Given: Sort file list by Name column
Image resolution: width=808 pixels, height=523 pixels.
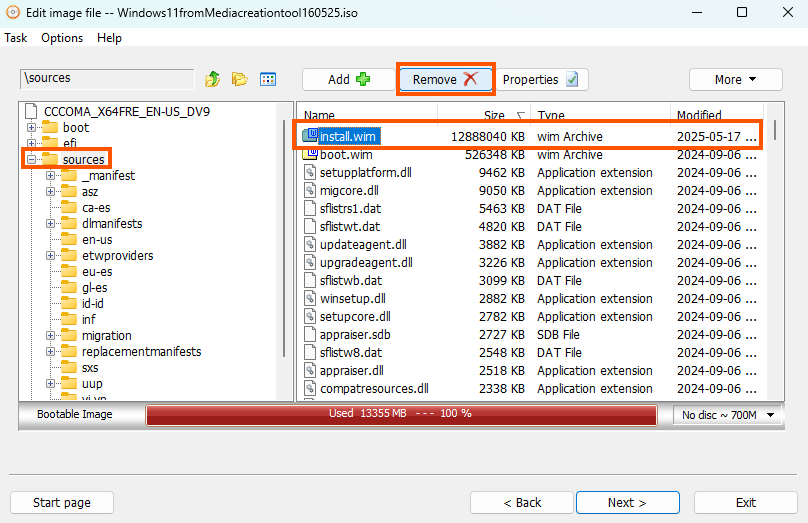Looking at the screenshot, I should 319,115.
